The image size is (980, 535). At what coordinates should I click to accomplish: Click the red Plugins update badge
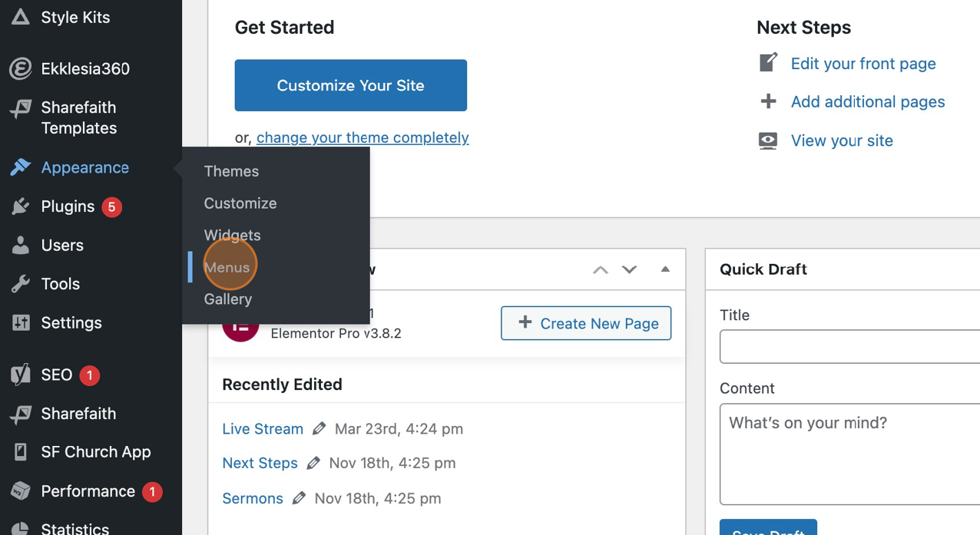click(x=111, y=206)
